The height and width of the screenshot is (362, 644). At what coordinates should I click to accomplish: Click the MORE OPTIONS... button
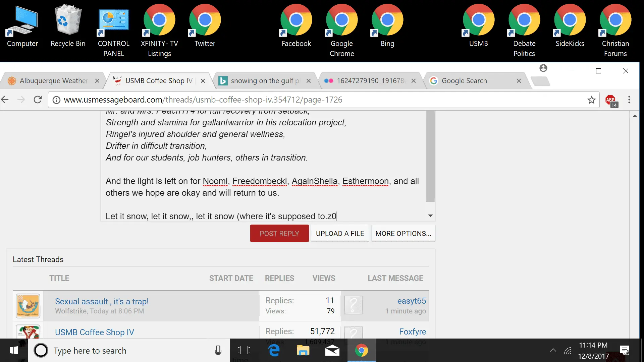coord(403,234)
